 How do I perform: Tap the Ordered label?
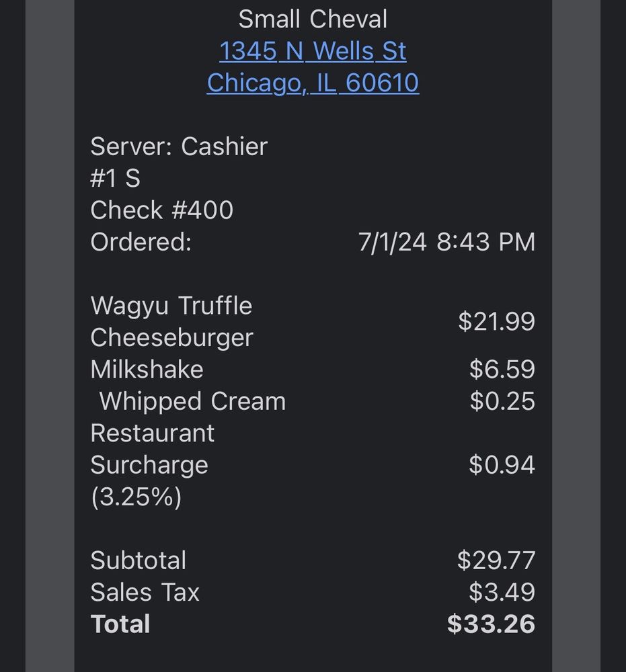(x=141, y=242)
